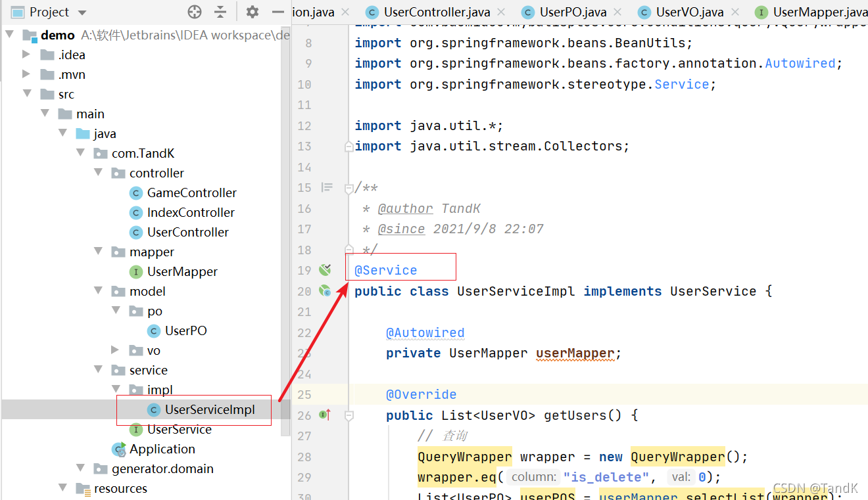
Task: Collapse the main folder
Action: tap(45, 114)
